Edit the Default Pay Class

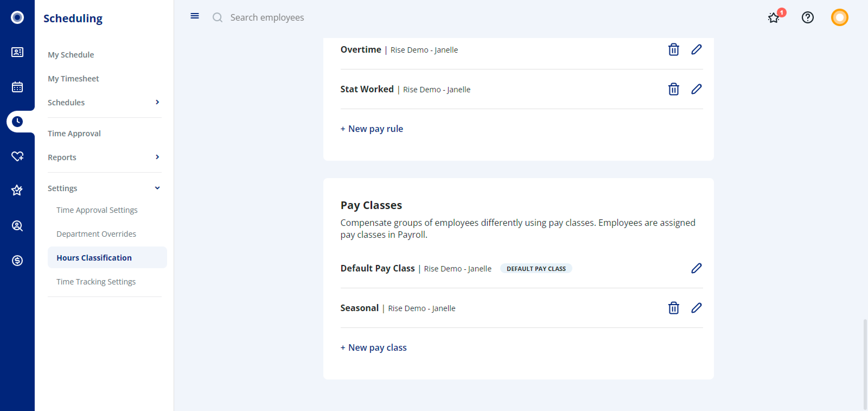[x=696, y=268]
